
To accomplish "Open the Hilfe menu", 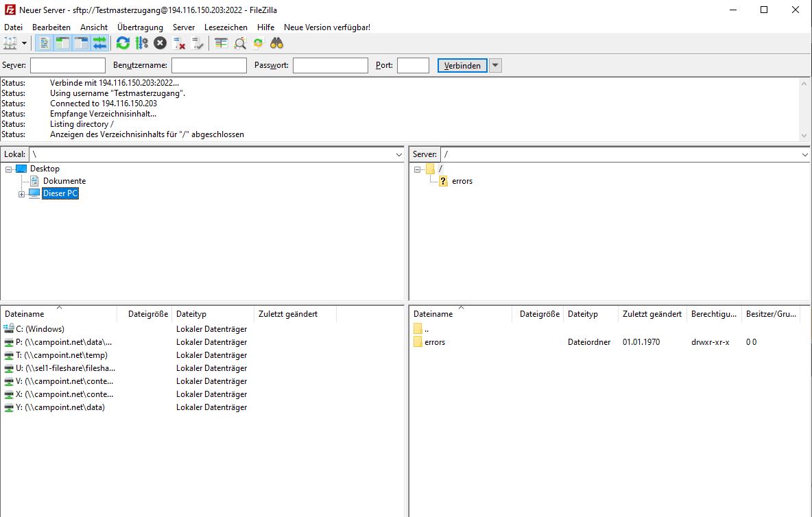I will (x=265, y=27).
